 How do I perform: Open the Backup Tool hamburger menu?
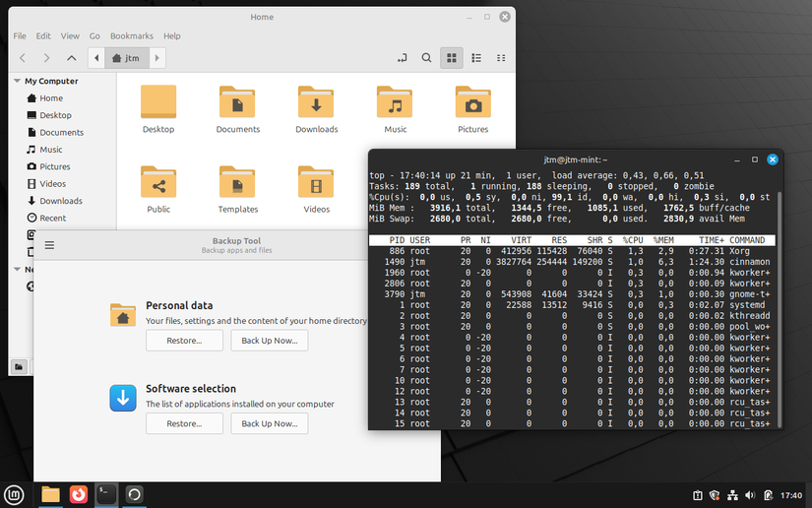[x=49, y=245]
